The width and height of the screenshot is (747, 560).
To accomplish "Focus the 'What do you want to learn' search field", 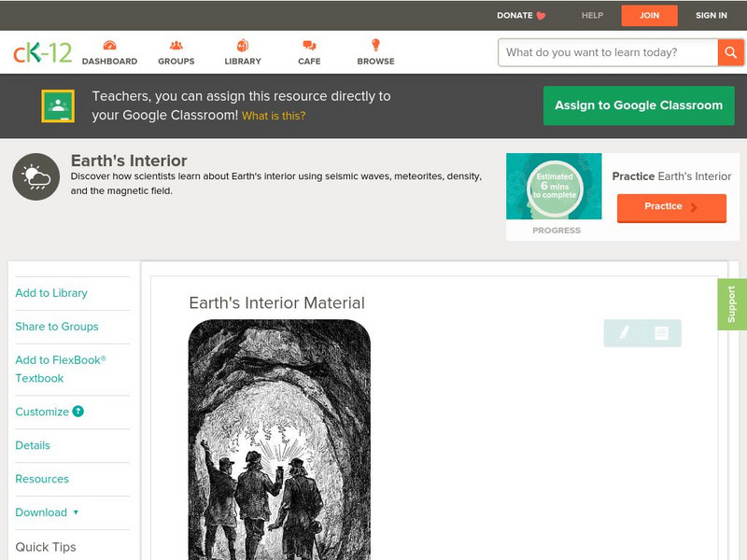I will click(x=607, y=52).
